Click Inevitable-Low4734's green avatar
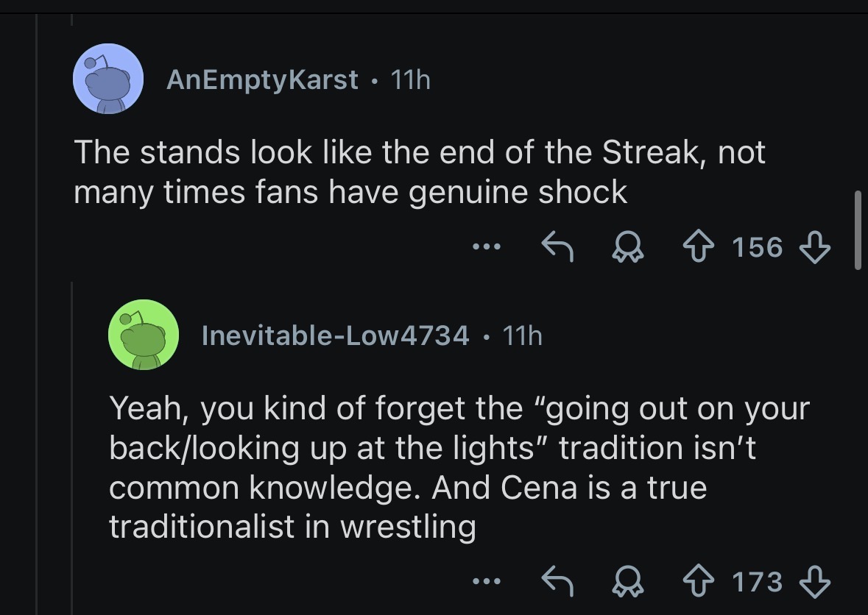This screenshot has height=615, width=868. point(144,335)
